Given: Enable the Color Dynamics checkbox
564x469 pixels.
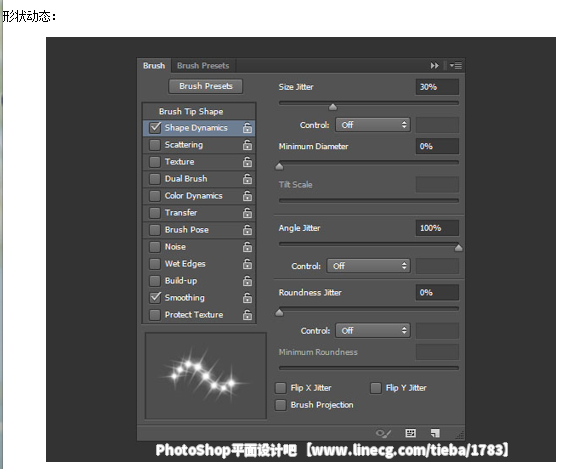Looking at the screenshot, I should (x=155, y=196).
